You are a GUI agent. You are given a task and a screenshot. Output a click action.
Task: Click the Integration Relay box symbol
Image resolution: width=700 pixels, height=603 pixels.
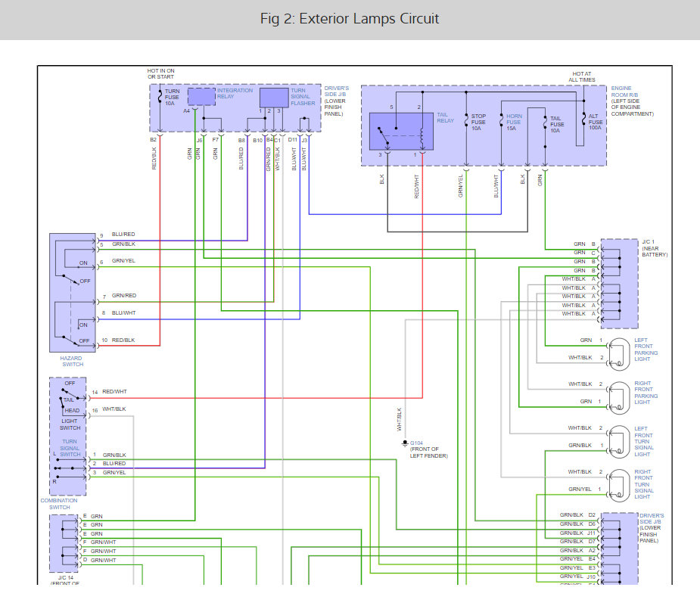coord(201,96)
